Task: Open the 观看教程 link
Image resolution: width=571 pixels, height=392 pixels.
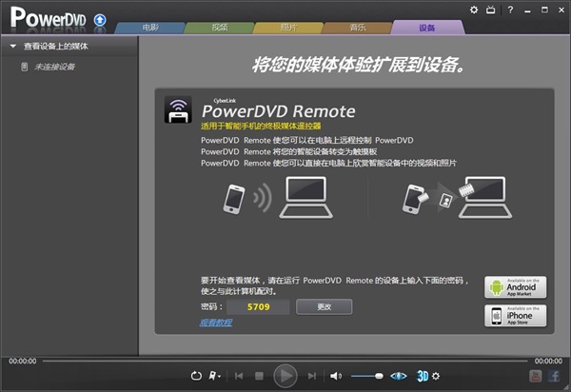Action: (x=216, y=323)
